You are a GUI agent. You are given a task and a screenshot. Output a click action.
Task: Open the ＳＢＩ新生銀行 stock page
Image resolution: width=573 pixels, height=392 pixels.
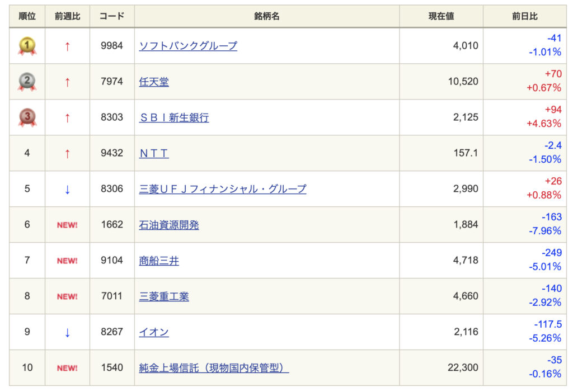click(174, 117)
